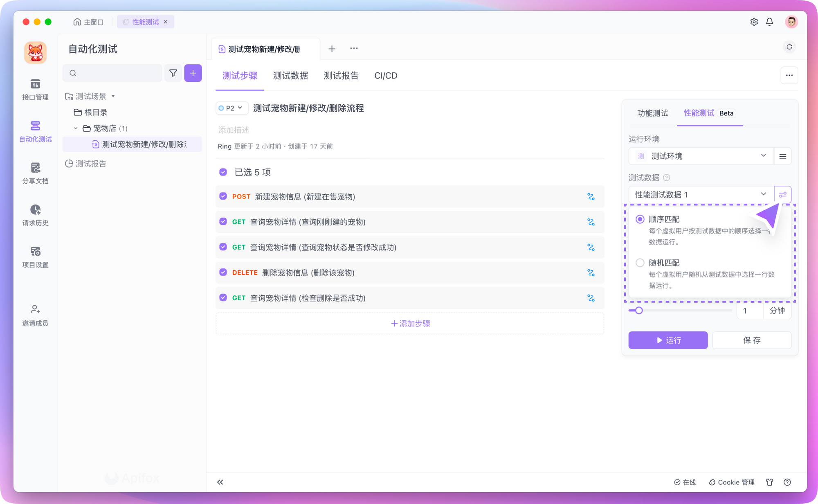Click the 添加描述 description field
Viewport: 818px width, 504px height.
point(234,130)
